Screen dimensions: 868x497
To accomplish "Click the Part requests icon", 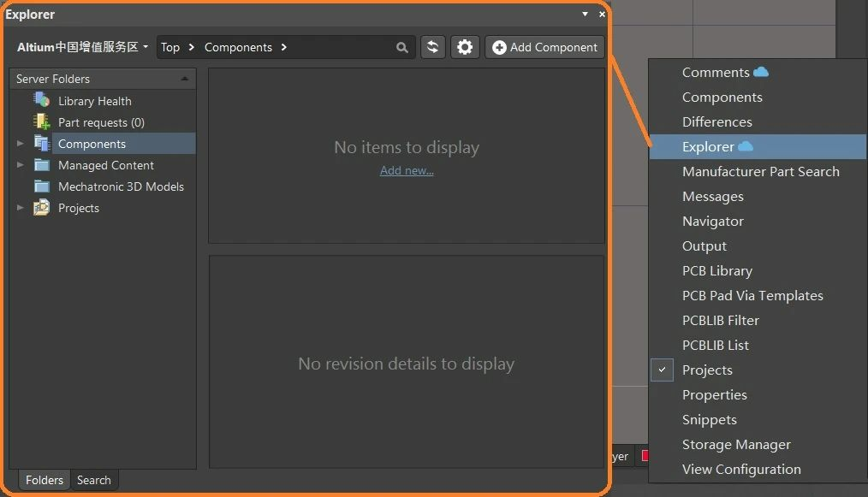I will tap(42, 121).
